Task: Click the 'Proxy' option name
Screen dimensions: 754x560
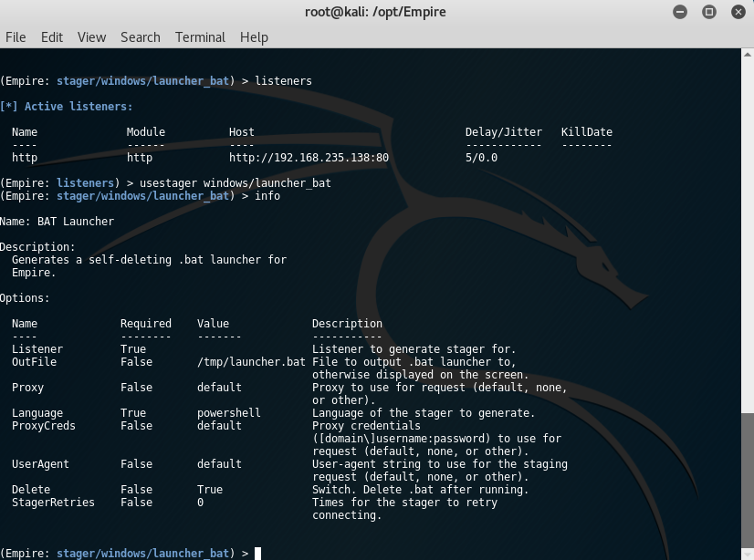Action: coord(28,388)
